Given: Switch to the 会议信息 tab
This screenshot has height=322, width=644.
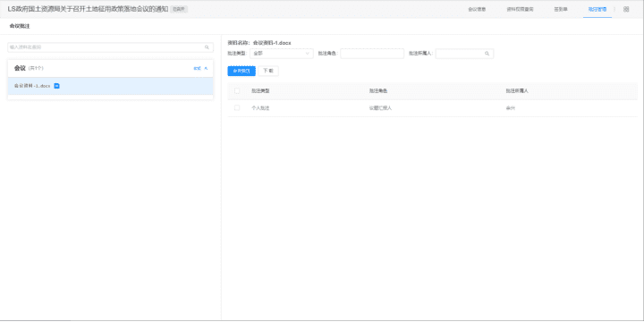Looking at the screenshot, I should (x=477, y=9).
